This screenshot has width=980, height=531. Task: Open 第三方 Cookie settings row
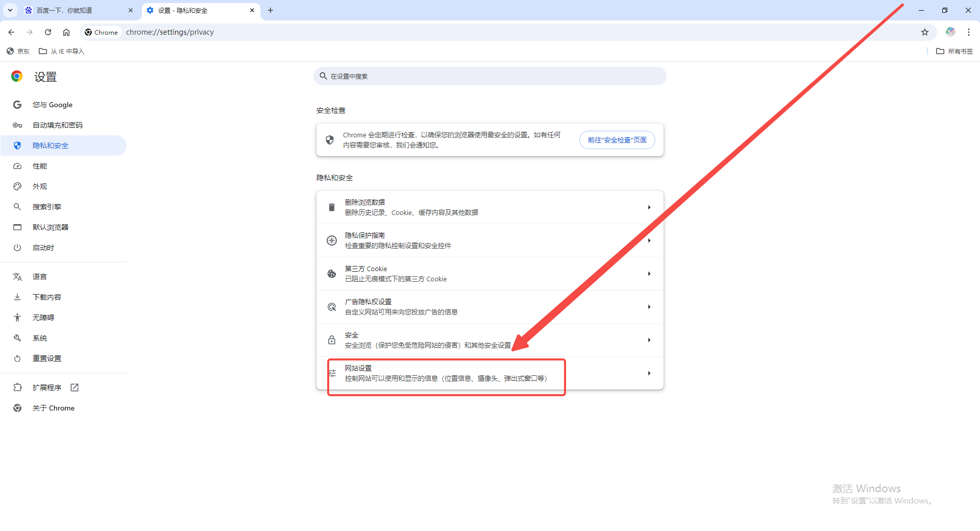click(x=490, y=274)
